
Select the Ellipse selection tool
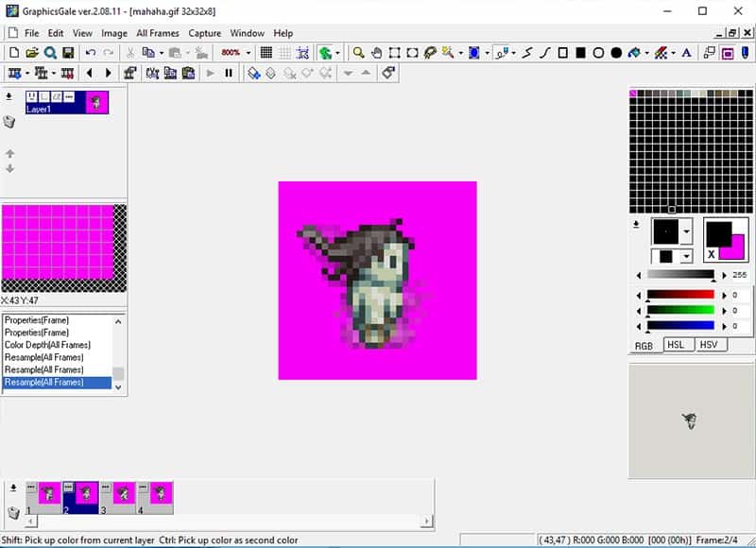(412, 53)
